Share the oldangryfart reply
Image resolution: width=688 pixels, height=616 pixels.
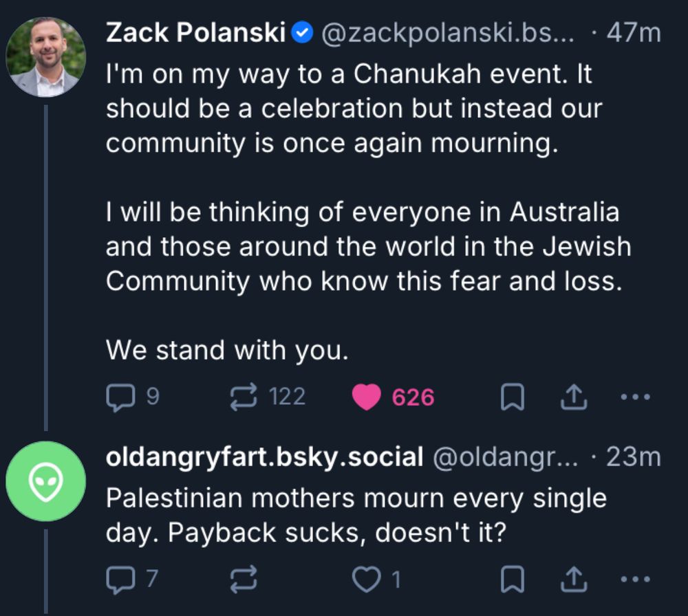[574, 581]
